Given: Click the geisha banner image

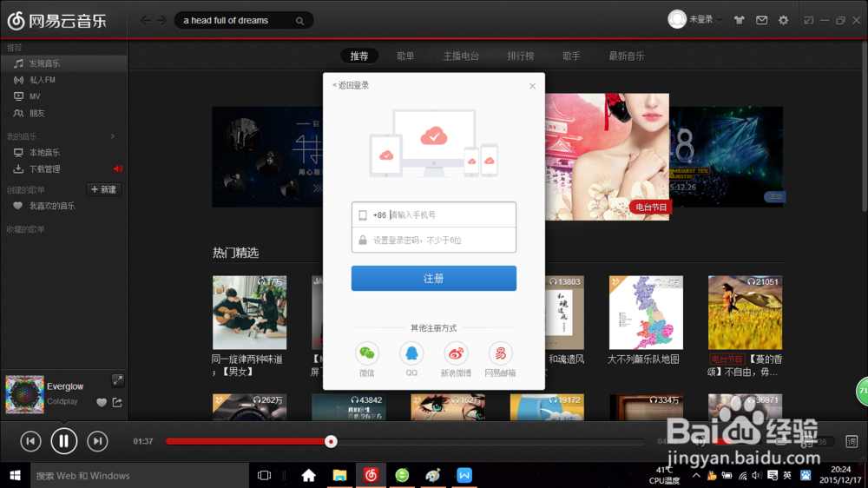Looking at the screenshot, I should (607, 156).
